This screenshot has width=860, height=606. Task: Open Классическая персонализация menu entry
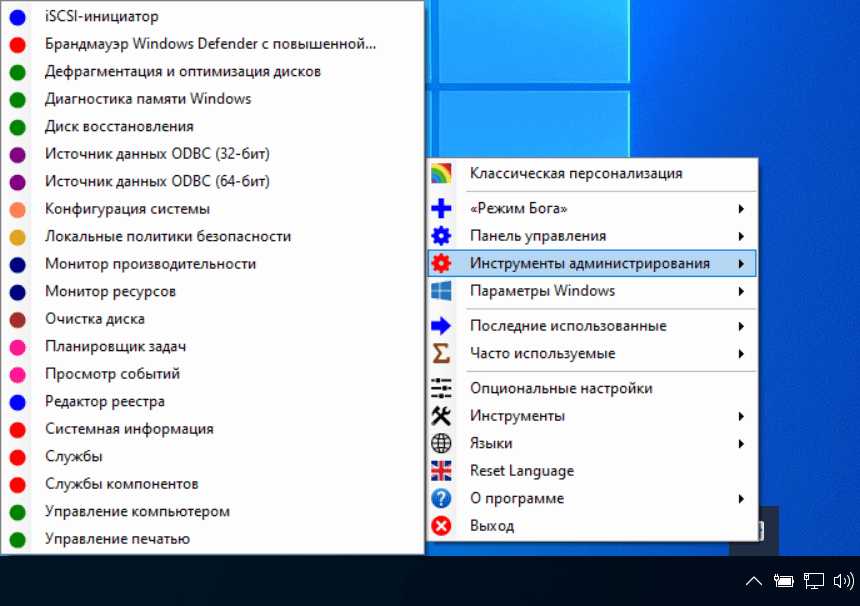pyautogui.click(x=592, y=173)
